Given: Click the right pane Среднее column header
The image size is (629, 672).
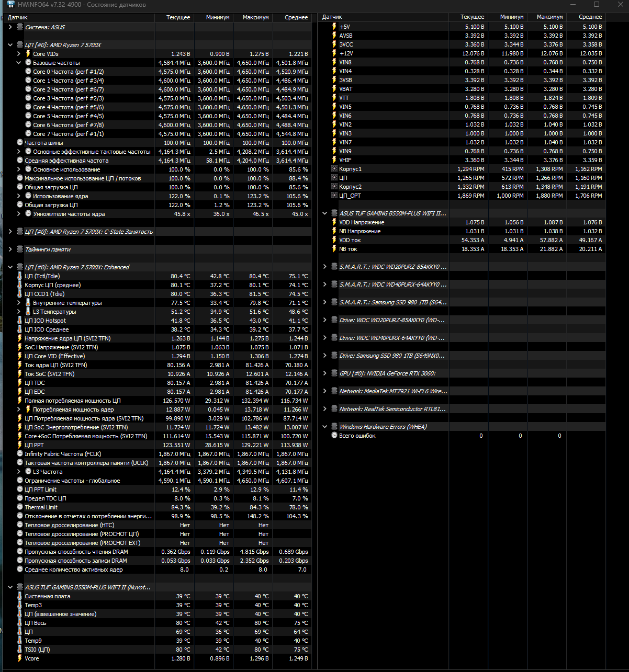Looking at the screenshot, I should [586, 17].
